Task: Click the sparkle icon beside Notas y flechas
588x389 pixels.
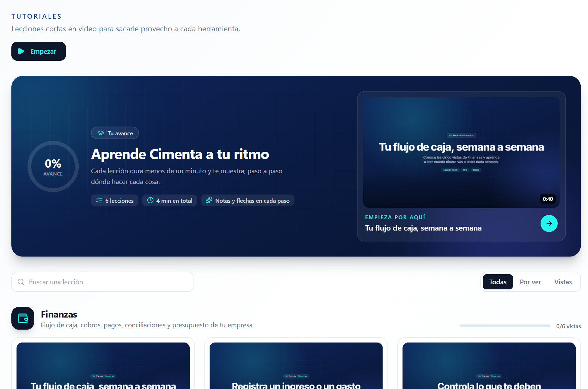Action: (x=209, y=201)
